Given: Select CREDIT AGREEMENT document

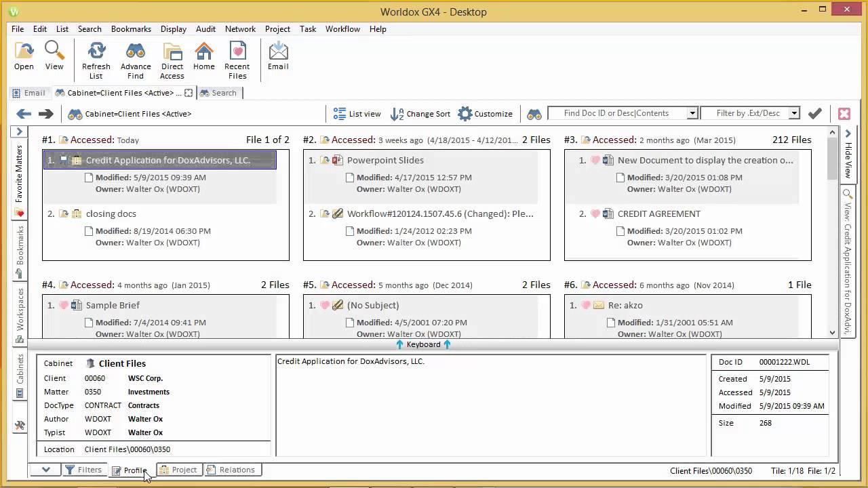Looking at the screenshot, I should tap(658, 213).
